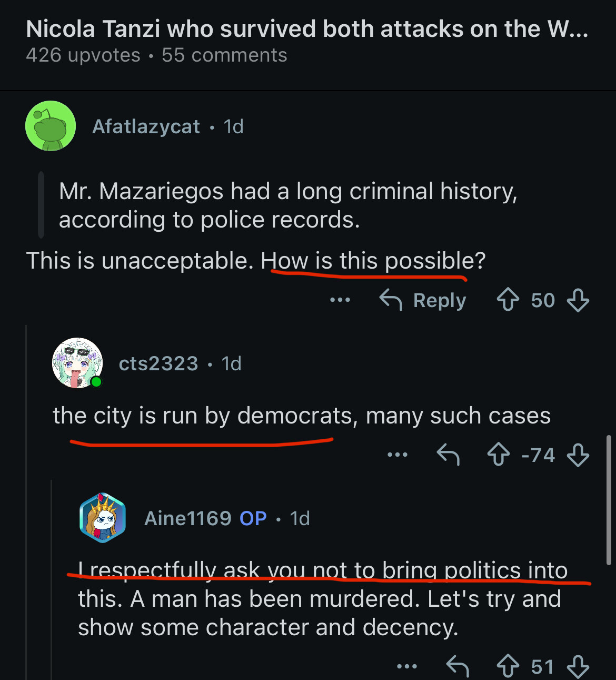Upvote the cts2323 comment
This screenshot has width=616, height=680.
point(498,455)
